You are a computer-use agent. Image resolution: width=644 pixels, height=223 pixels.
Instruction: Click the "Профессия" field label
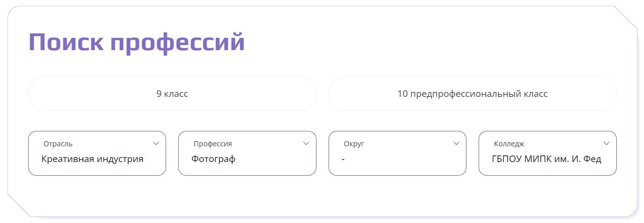(213, 144)
